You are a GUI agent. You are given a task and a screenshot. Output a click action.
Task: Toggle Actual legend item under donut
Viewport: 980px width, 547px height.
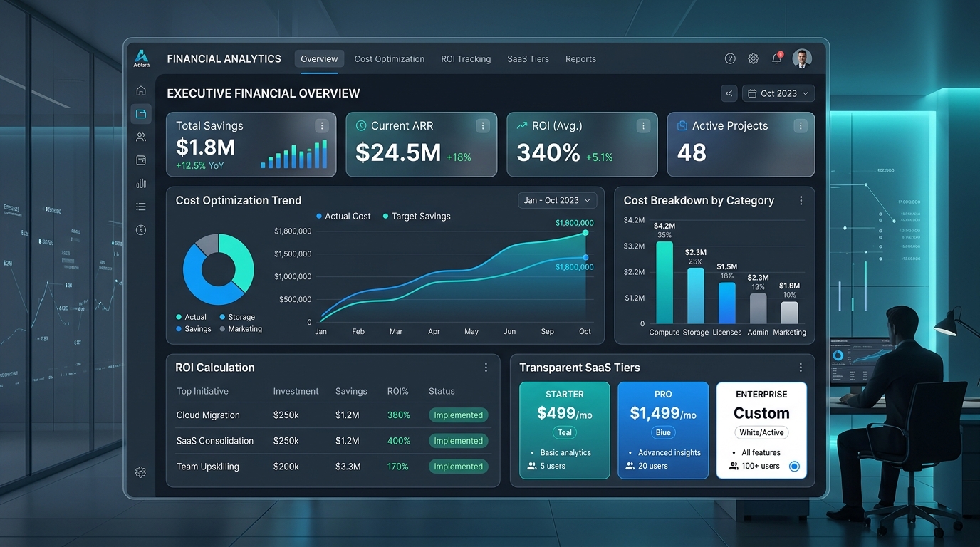coord(191,317)
